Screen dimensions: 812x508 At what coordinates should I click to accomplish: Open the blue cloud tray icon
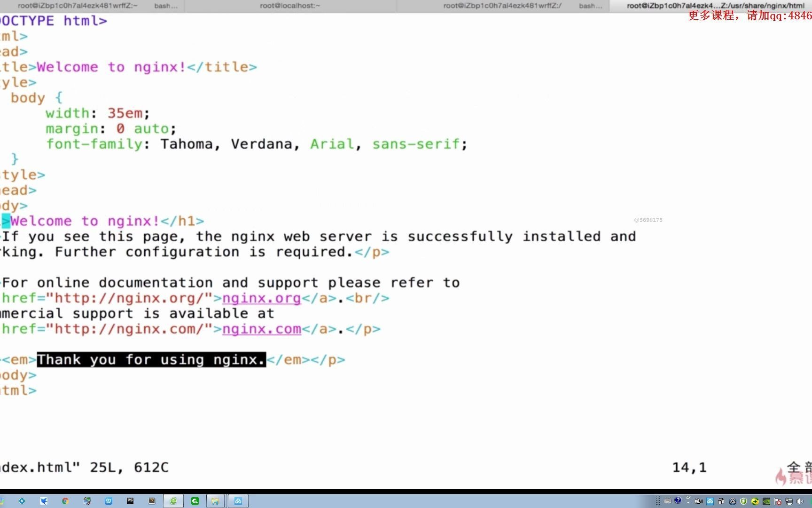pos(710,501)
